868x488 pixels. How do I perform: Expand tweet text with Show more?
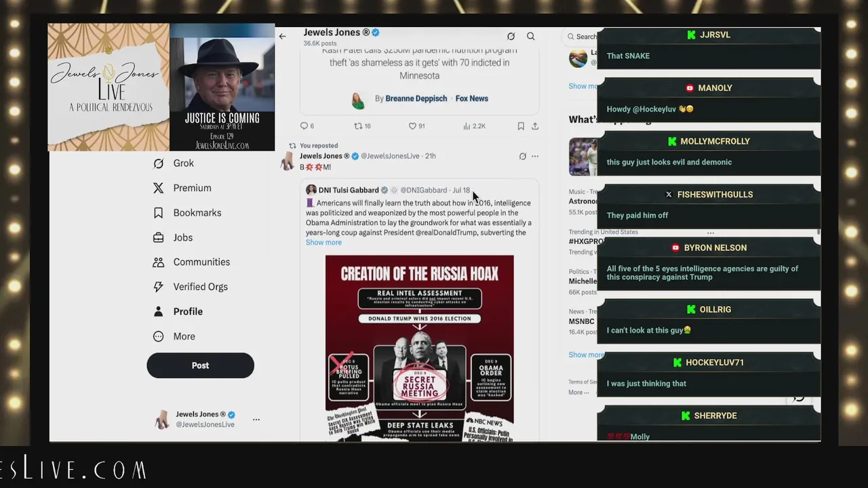[x=323, y=243]
